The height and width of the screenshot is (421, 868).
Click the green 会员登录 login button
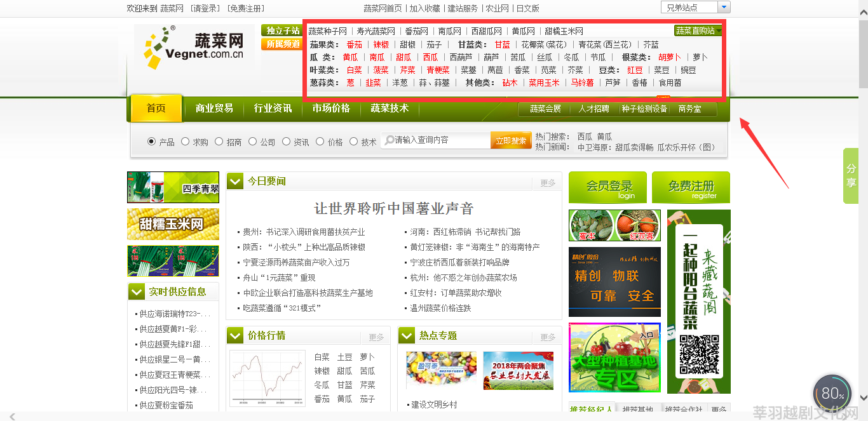click(607, 187)
